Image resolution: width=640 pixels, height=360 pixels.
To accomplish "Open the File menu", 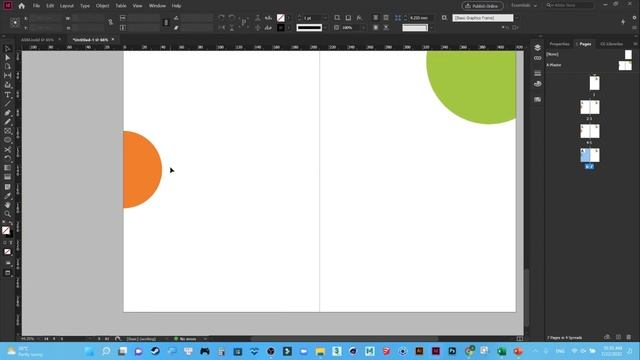I will click(36, 6).
